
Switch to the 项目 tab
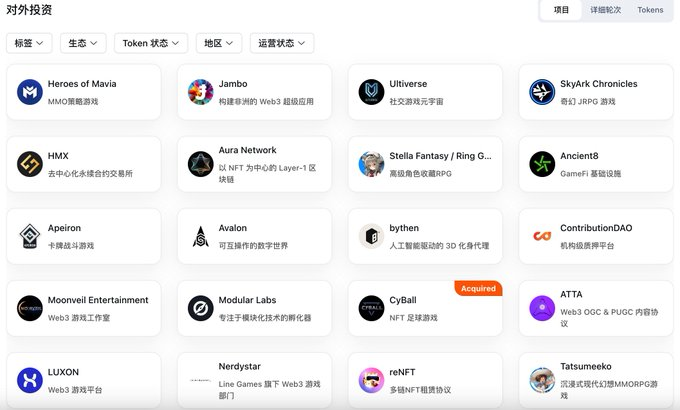[x=561, y=10]
